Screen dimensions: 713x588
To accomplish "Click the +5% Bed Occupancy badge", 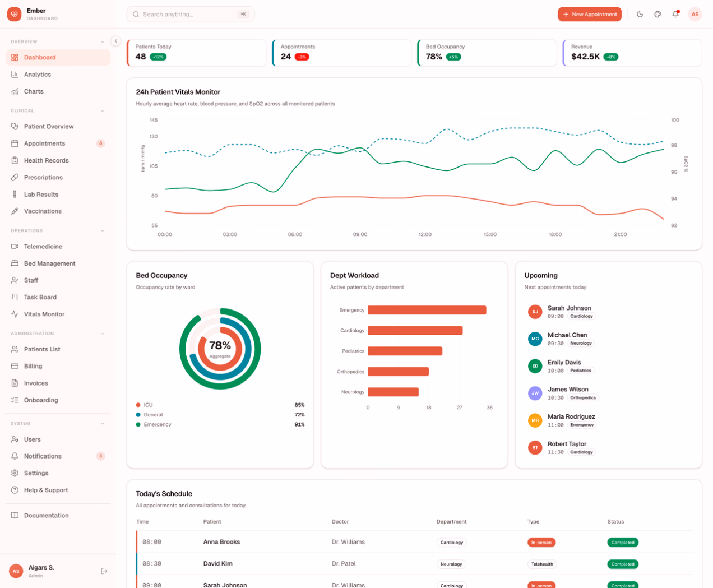I will point(453,57).
